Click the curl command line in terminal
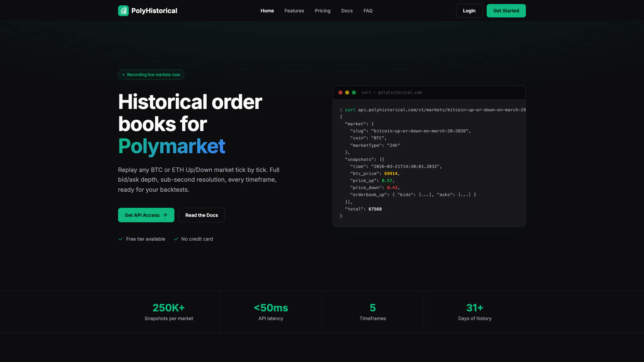 (x=433, y=110)
